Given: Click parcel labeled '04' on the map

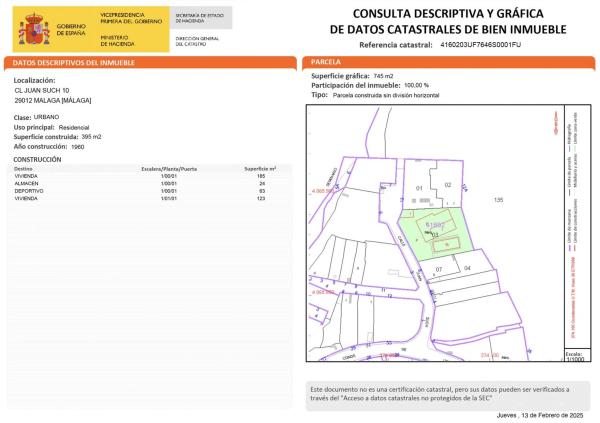Looking at the screenshot, I should 467,268.
